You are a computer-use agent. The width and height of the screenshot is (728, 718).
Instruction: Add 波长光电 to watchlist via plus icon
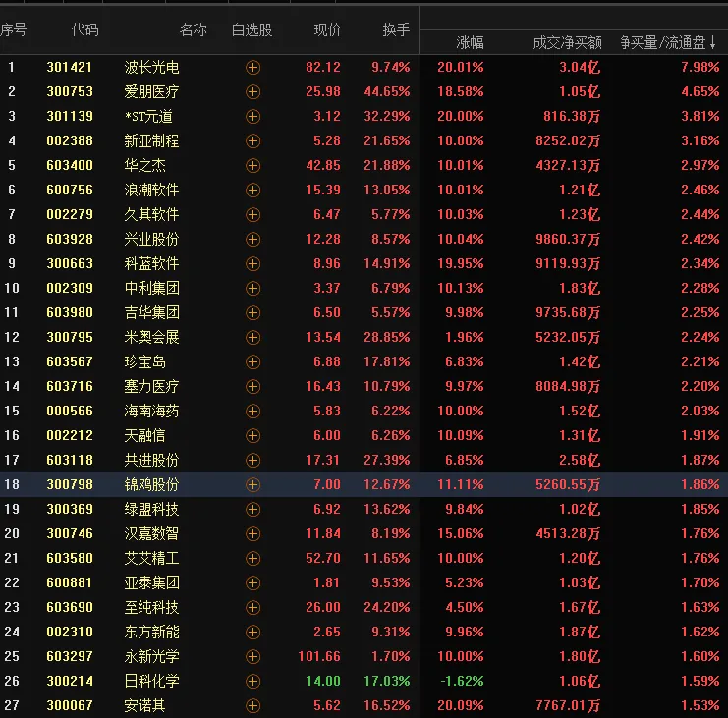pyautogui.click(x=252, y=68)
